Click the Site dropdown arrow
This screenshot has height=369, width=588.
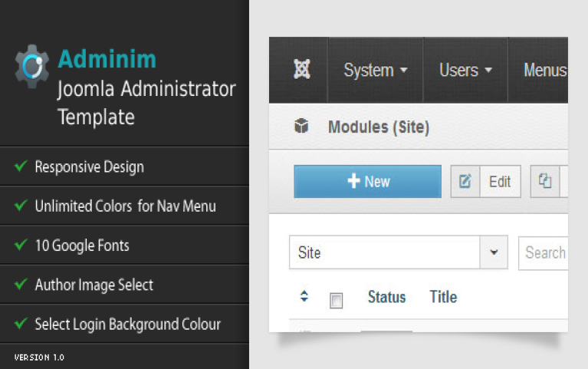tap(494, 252)
